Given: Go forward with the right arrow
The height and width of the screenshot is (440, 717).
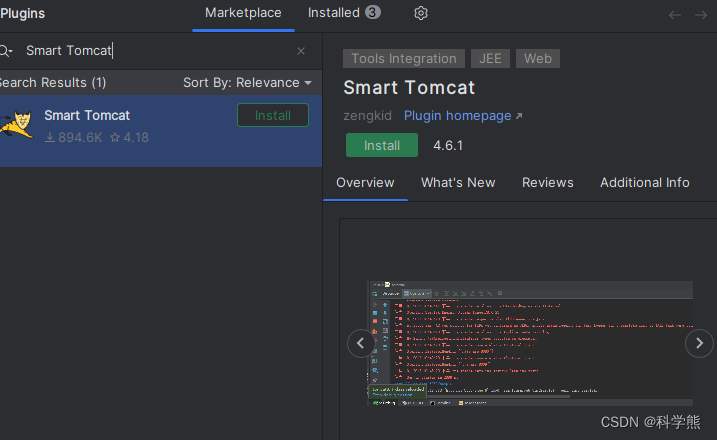Looking at the screenshot, I should point(701,15).
